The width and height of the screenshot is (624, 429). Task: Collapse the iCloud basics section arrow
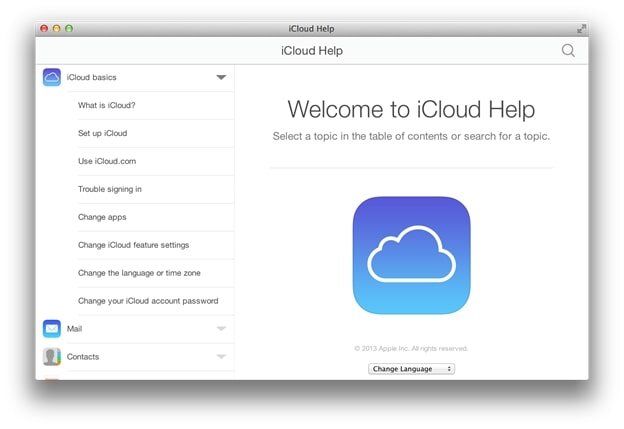coord(221,77)
